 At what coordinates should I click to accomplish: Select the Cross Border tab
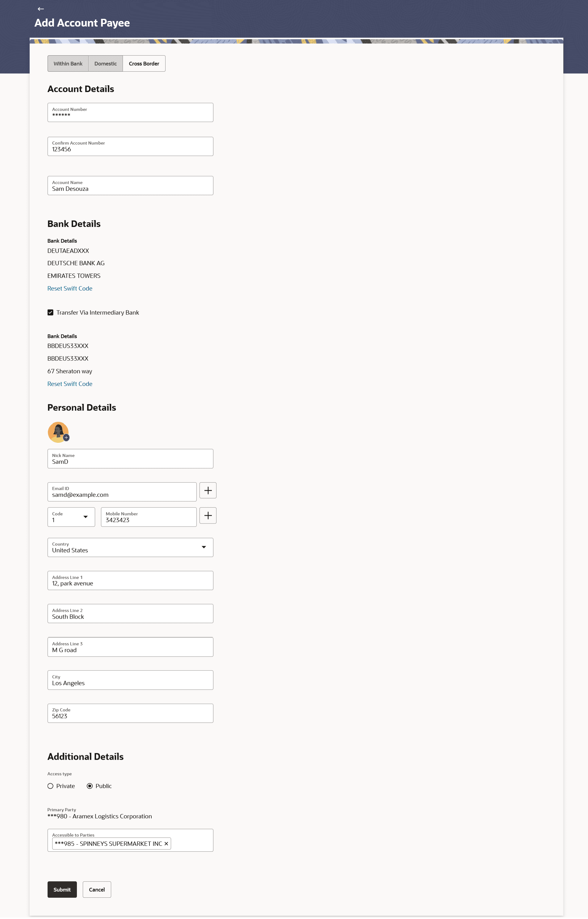144,64
